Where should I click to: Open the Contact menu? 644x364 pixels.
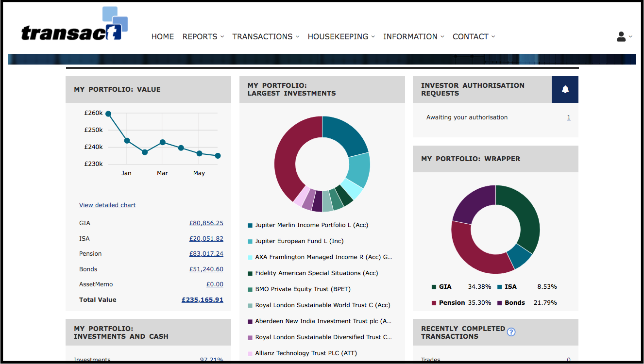coord(474,36)
